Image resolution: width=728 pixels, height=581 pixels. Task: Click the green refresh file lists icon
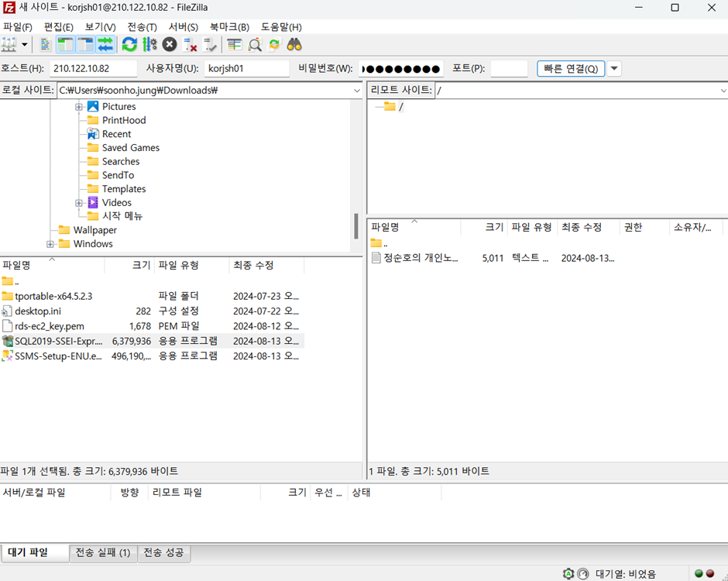coord(129,44)
